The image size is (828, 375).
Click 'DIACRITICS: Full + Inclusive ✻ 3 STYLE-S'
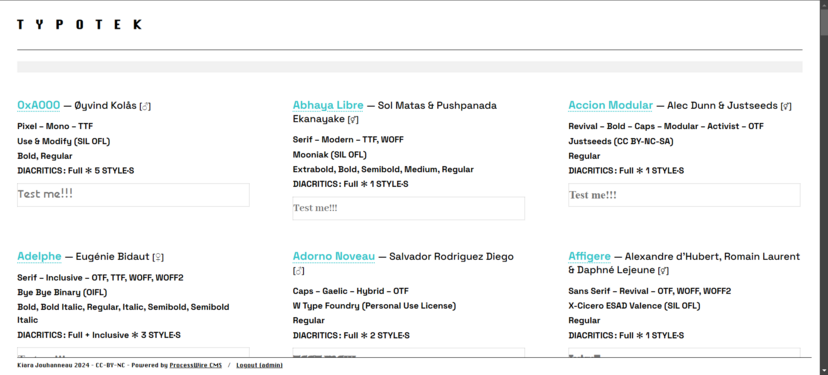coord(99,335)
